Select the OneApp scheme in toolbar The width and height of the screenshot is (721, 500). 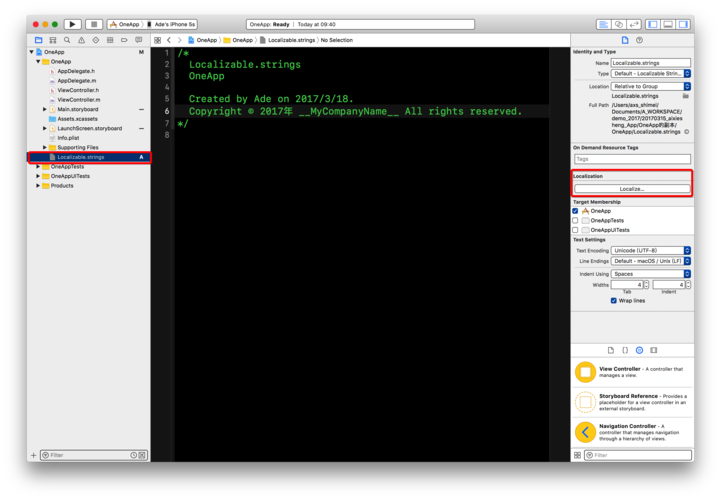coord(124,24)
